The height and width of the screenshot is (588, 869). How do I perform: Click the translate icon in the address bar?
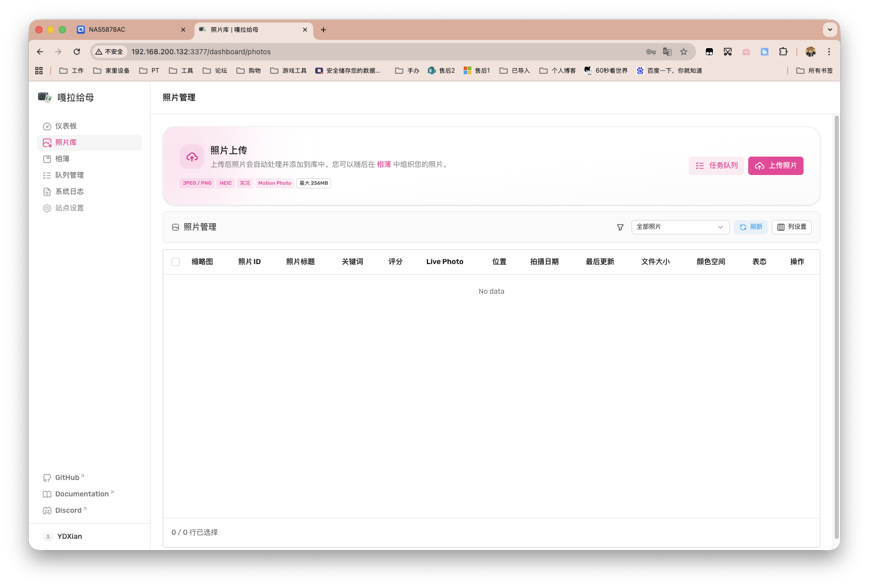pos(667,51)
